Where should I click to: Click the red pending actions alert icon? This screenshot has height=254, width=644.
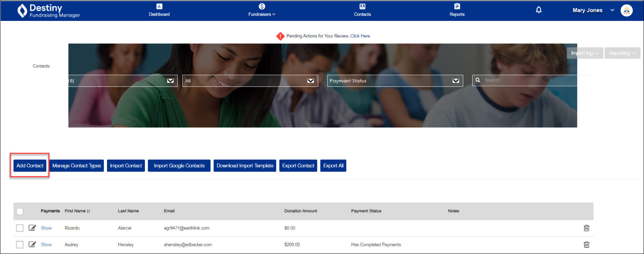click(280, 36)
